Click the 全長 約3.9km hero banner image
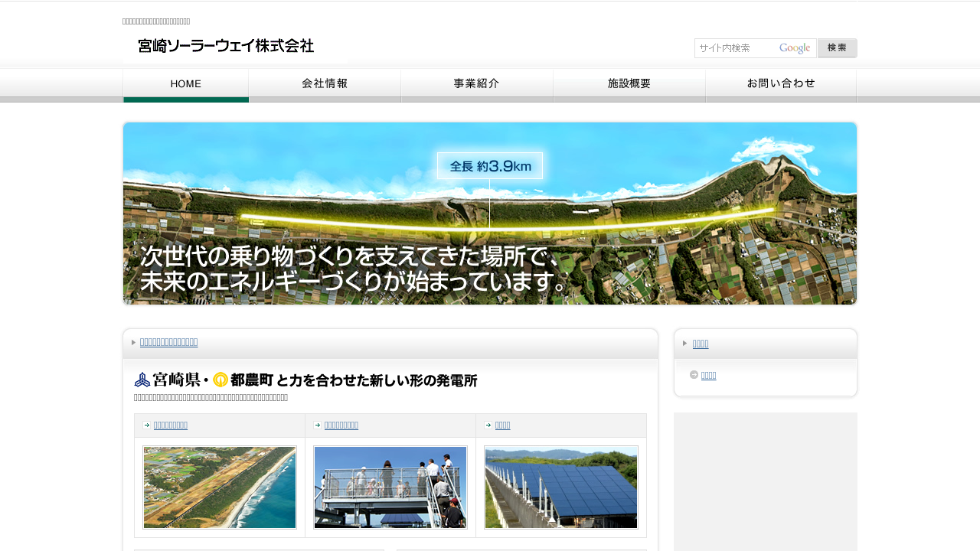The height and width of the screenshot is (551, 980). point(490,214)
